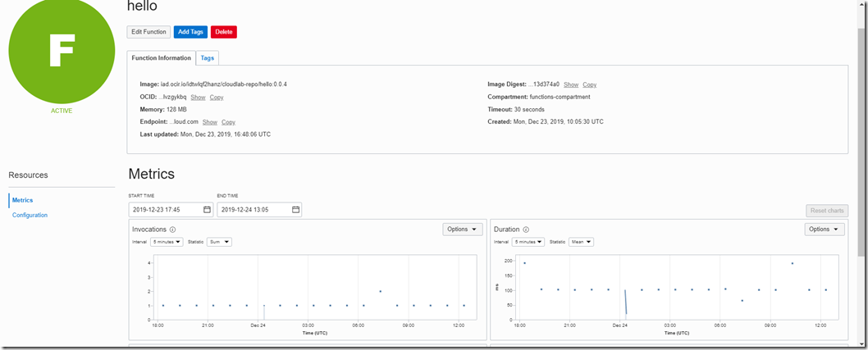Expand Options menu on Invocations chart
Viewport: 868px width, 350px height.
coord(463,230)
